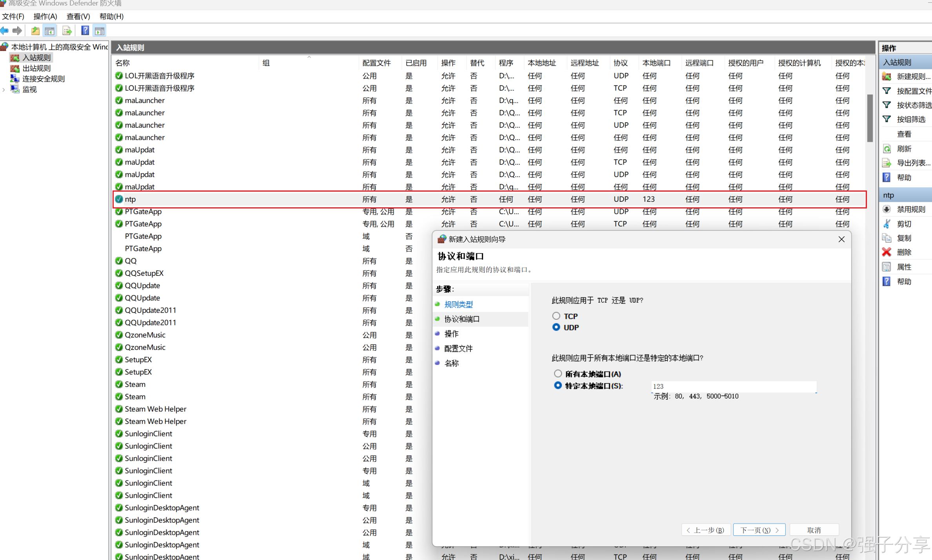Click the New Rule (新建规则) action icon
932x560 pixels.
pyautogui.click(x=887, y=76)
